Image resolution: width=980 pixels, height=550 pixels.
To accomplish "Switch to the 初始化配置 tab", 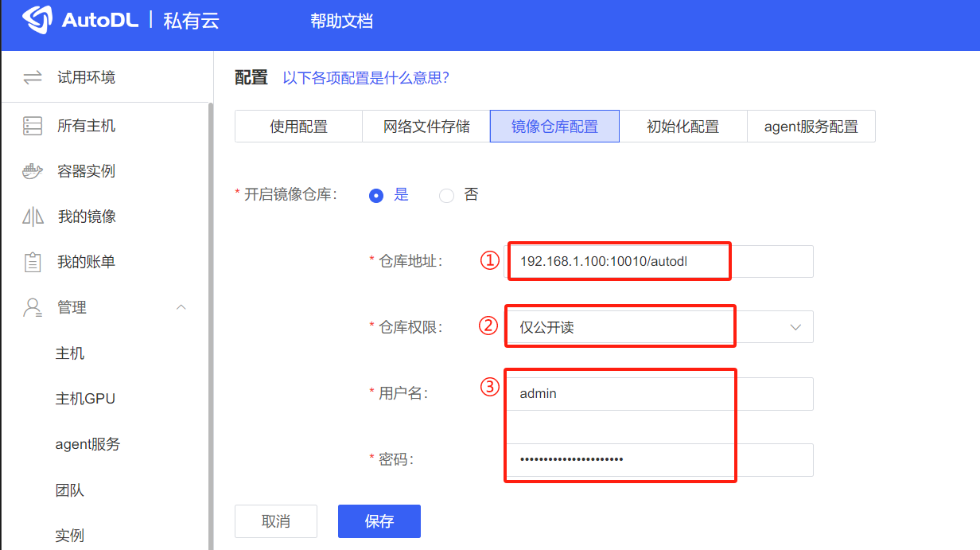I will tap(684, 126).
